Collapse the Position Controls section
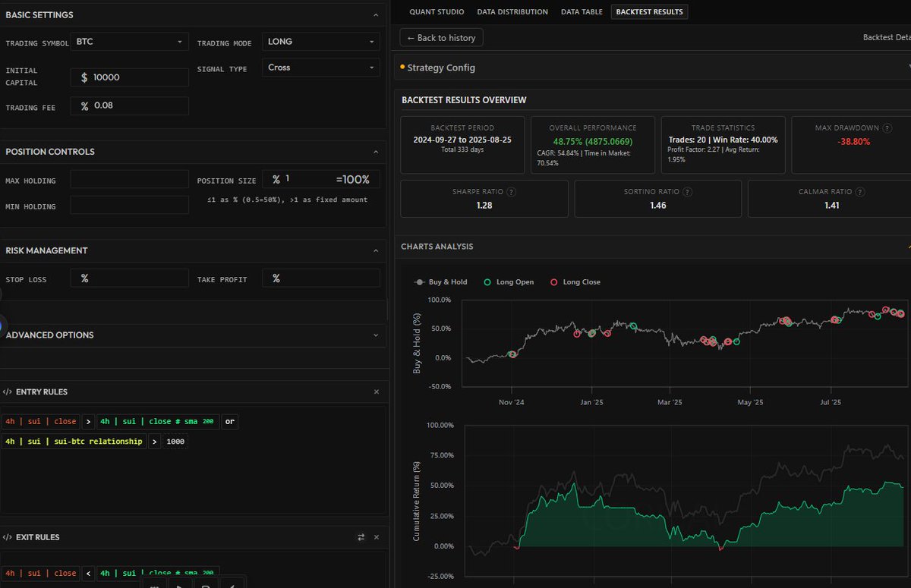The image size is (911, 588). coord(376,152)
